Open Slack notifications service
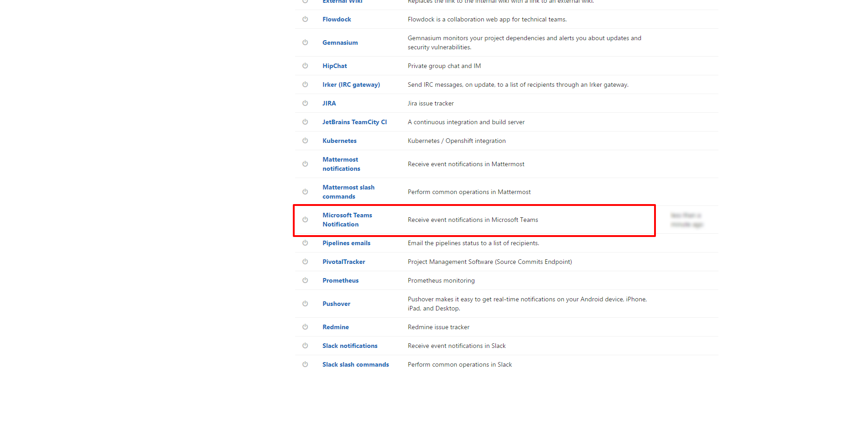This screenshot has height=426, width=868. 350,346
